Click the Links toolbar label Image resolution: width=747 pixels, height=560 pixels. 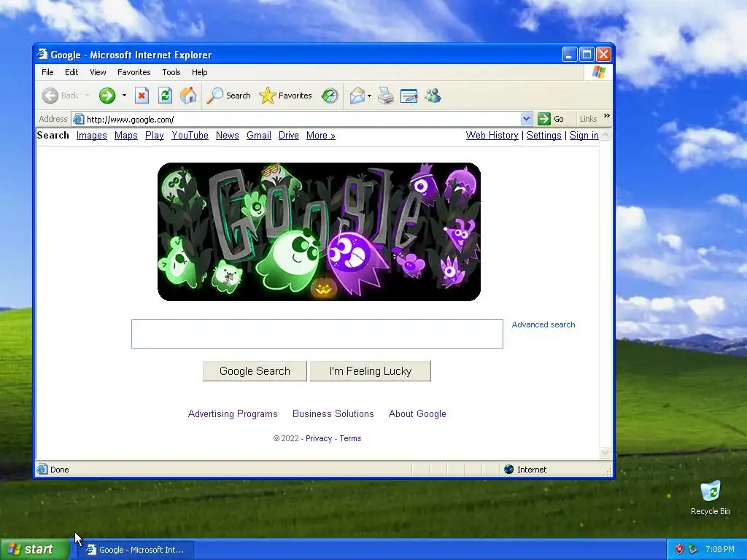click(x=589, y=119)
